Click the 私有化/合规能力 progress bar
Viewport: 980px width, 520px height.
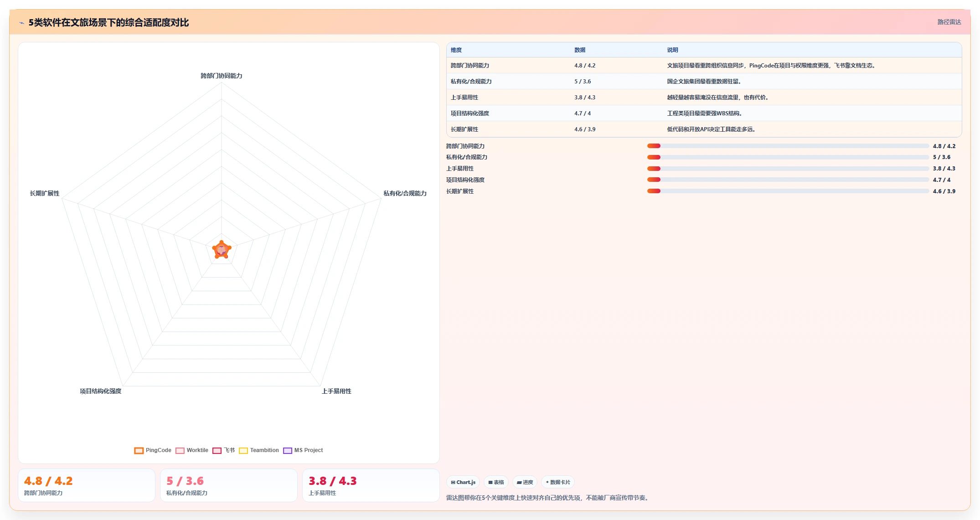tap(788, 157)
